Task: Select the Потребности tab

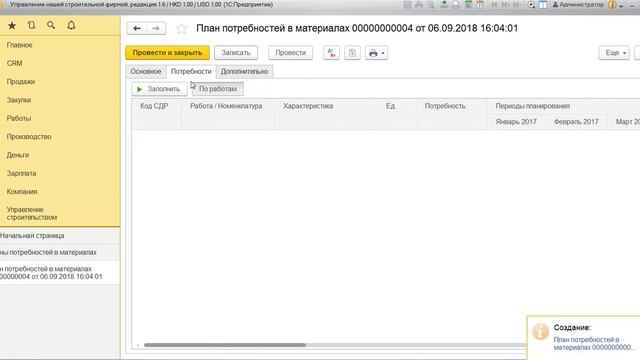Action: 191,71
